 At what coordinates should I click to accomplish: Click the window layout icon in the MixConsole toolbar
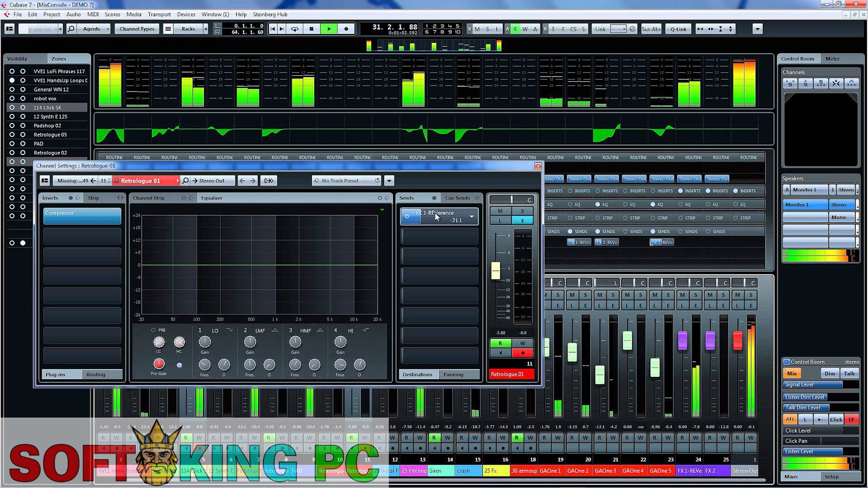click(x=9, y=29)
